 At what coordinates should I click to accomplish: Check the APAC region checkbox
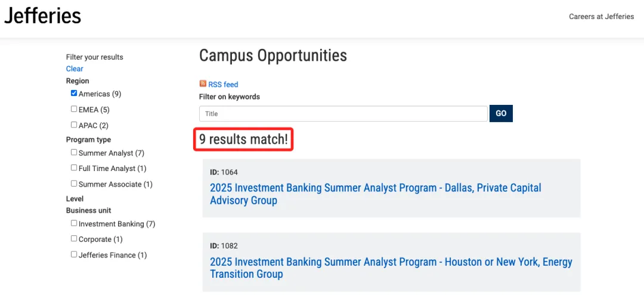(74, 125)
